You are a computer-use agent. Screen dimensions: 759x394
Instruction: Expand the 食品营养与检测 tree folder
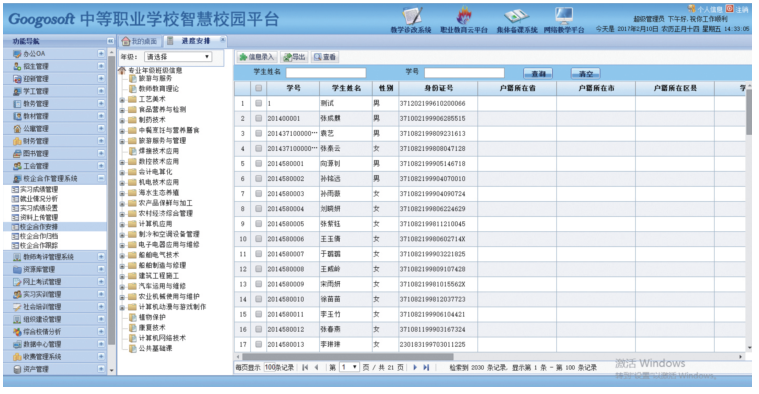coord(122,110)
